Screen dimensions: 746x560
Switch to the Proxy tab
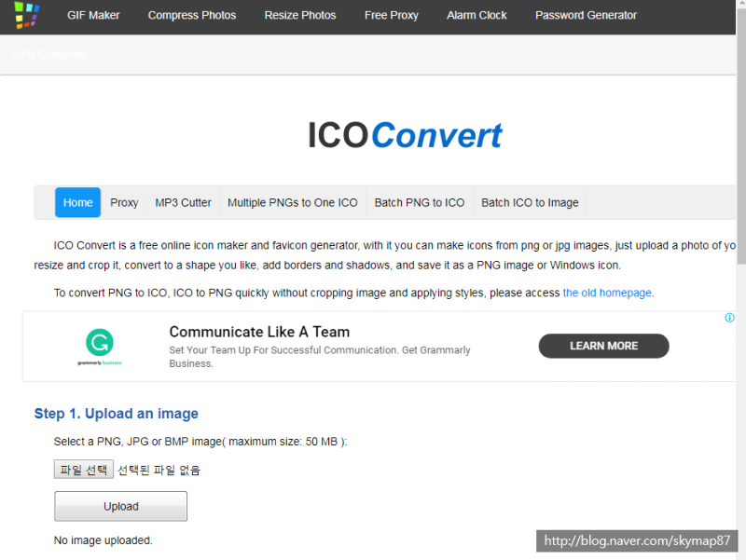coord(124,202)
